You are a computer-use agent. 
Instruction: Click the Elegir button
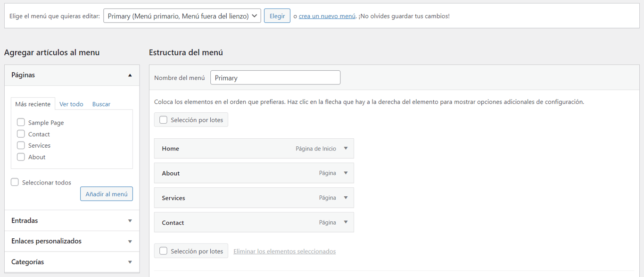[x=277, y=15]
